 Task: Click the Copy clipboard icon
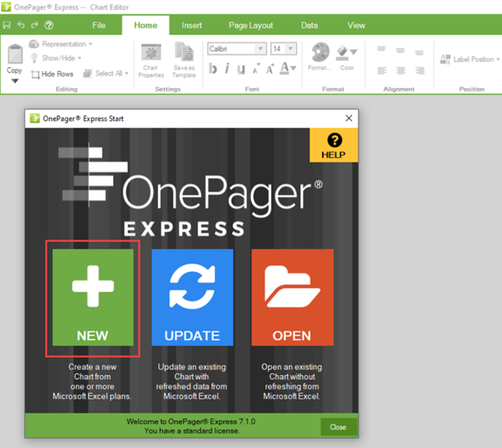point(15,54)
